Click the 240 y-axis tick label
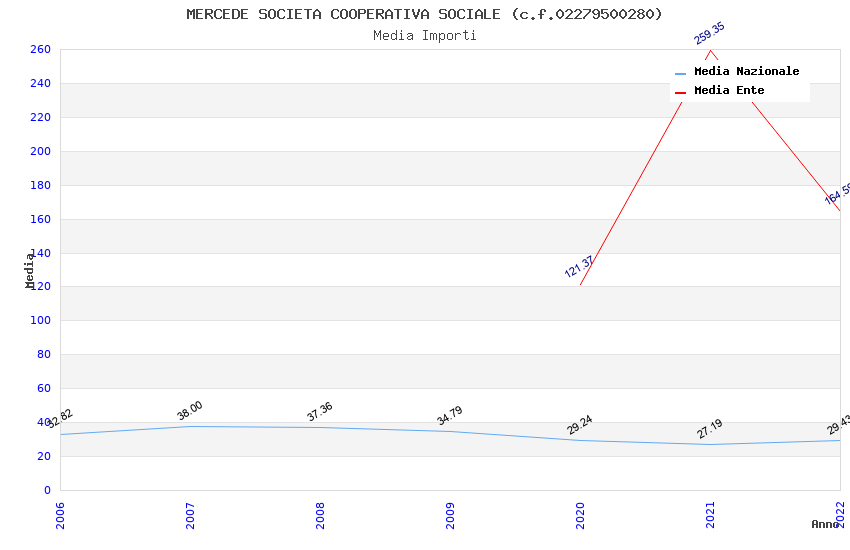 pos(40,83)
